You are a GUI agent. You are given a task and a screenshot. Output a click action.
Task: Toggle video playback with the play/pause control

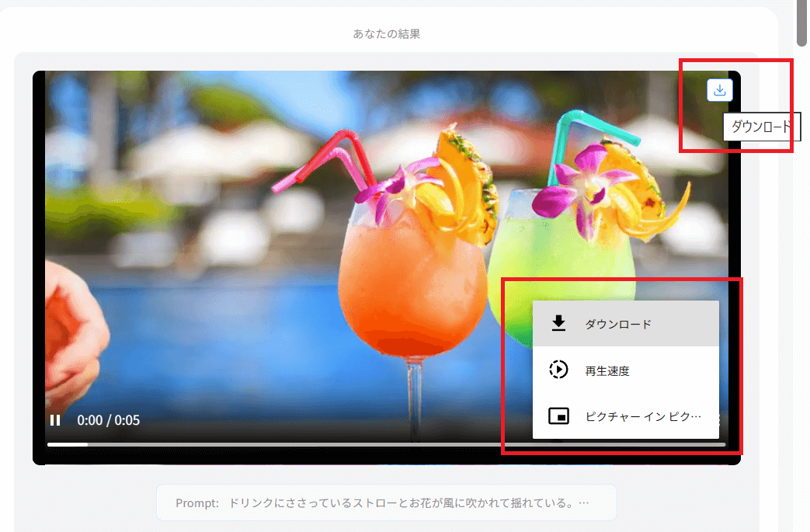55,420
